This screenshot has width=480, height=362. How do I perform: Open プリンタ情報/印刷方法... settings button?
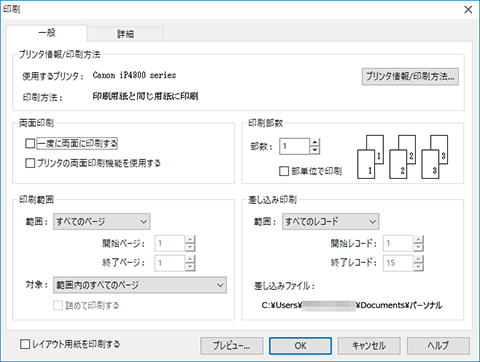pyautogui.click(x=410, y=77)
